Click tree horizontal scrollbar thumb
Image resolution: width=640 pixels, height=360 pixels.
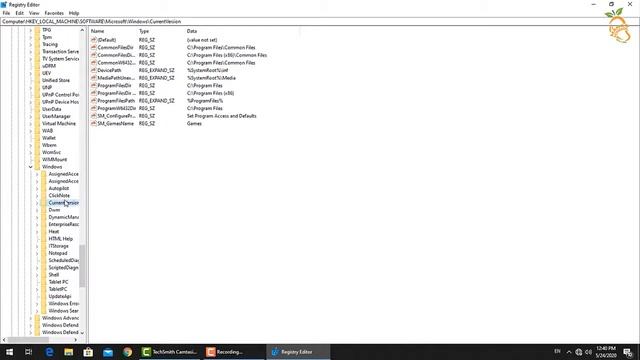pos(28,340)
